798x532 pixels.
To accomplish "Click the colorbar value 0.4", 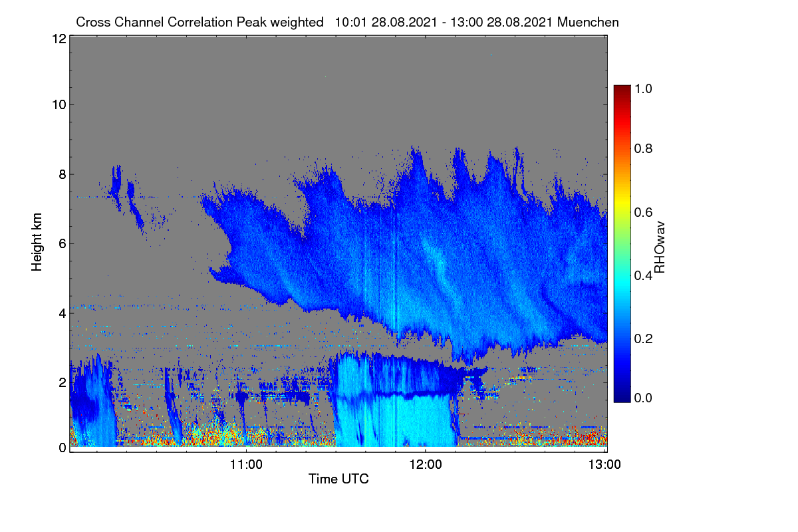I will 644,275.
